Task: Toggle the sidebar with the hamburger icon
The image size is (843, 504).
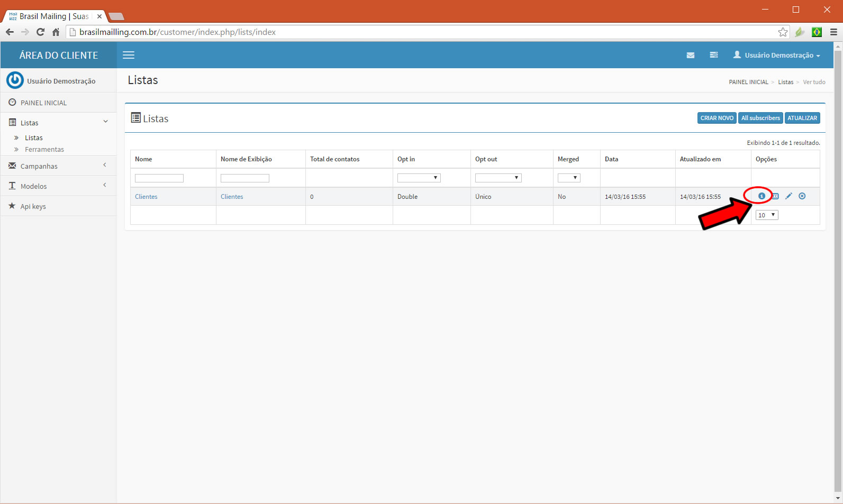Action: [129, 55]
